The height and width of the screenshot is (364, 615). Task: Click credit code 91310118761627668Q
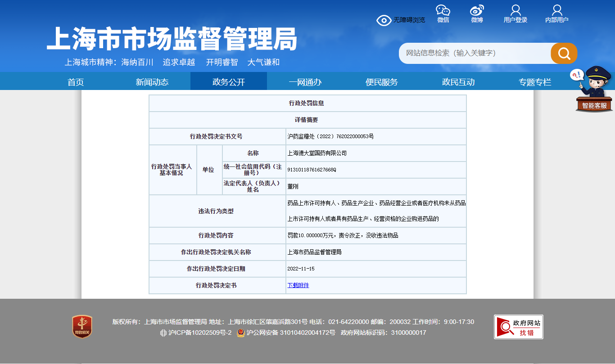(312, 170)
